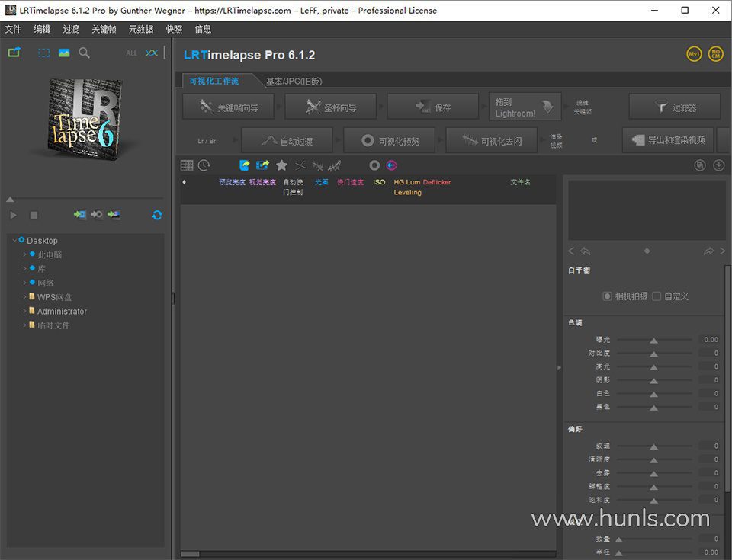This screenshot has width=732, height=560.
Task: Click the 保存 button
Action: click(x=433, y=107)
